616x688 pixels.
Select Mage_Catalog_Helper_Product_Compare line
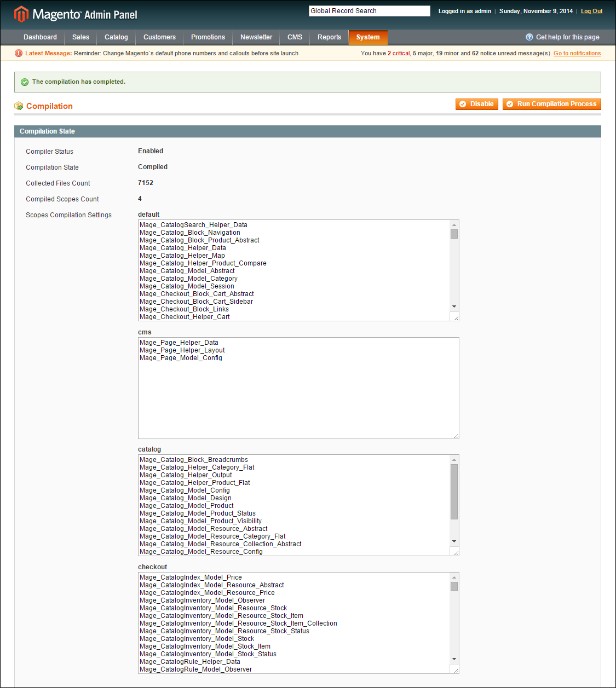click(x=203, y=263)
